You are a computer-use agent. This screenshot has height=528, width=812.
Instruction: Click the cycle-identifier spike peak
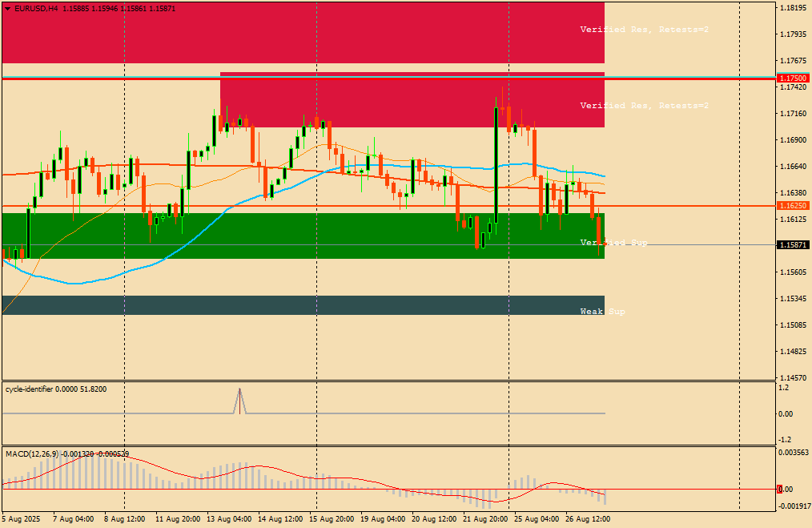click(x=239, y=389)
